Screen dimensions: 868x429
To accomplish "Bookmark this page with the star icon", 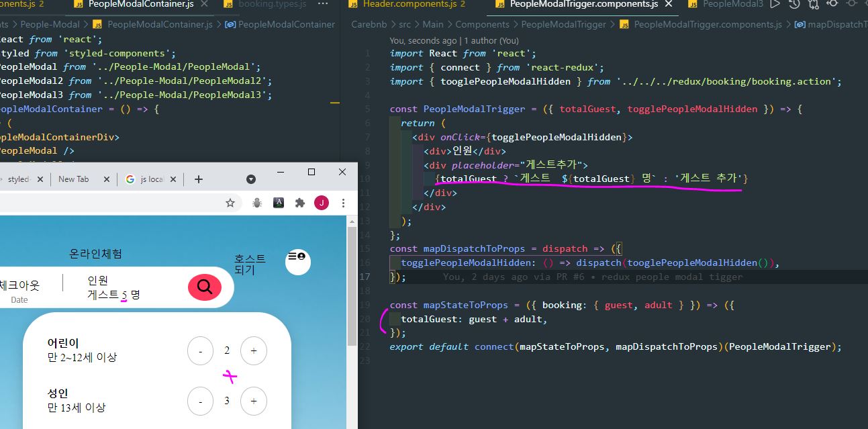I will click(230, 203).
